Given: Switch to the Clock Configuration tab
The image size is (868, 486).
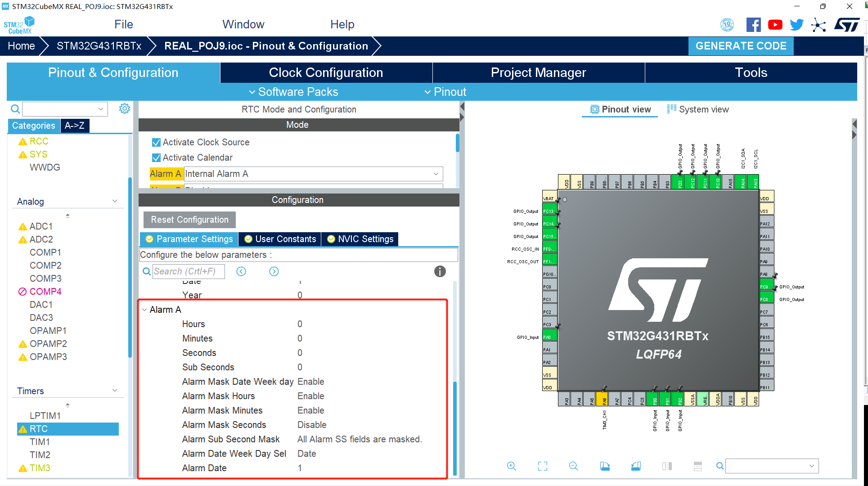Looking at the screenshot, I should point(326,72).
